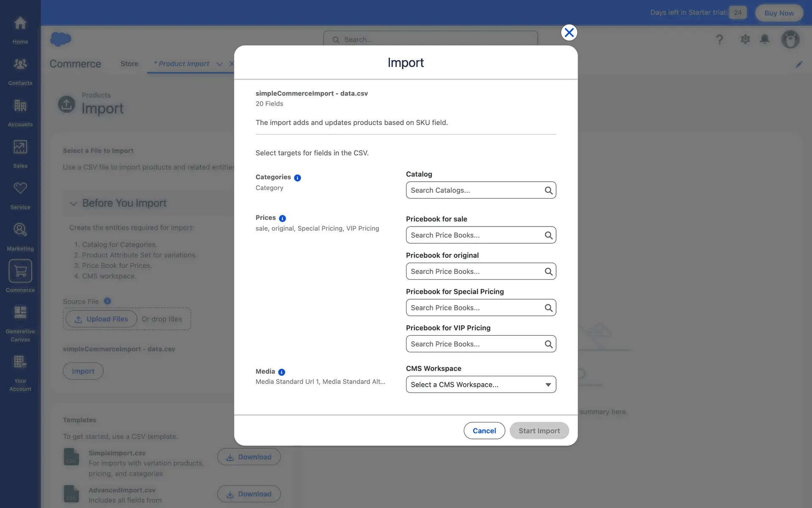
Task: Go to Generative Canvas in sidebar
Action: (x=20, y=324)
